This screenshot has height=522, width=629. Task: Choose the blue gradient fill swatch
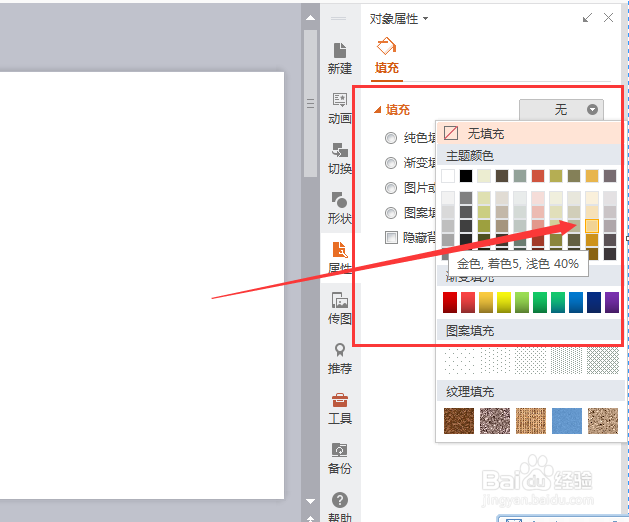coord(576,302)
